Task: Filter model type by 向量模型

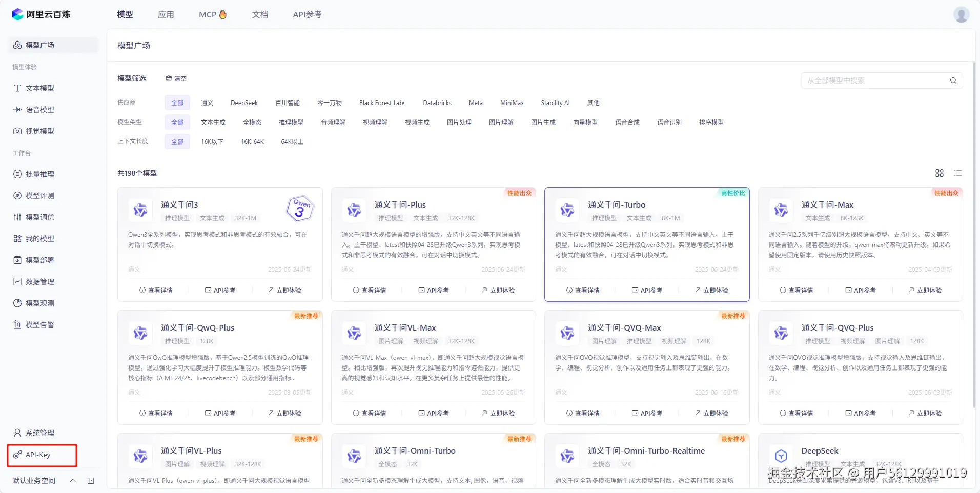Action: click(x=585, y=122)
